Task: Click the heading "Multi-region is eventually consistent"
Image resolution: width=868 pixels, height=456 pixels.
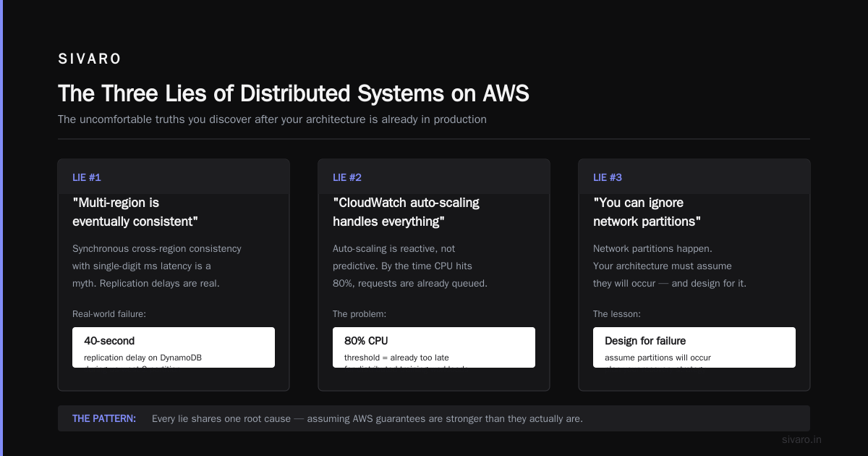Action: coord(135,212)
